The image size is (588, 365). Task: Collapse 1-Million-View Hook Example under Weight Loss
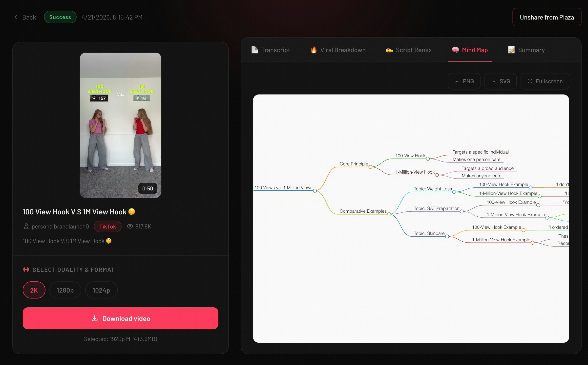pyautogui.click(x=540, y=196)
